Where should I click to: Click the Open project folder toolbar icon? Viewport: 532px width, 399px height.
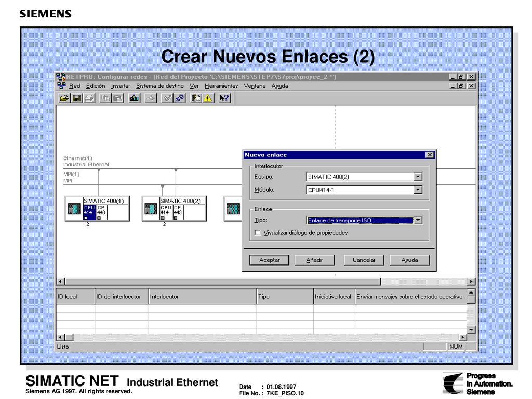(64, 98)
